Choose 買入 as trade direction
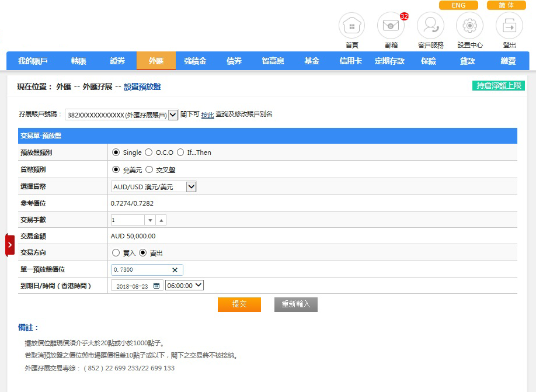The image size is (536, 392). tap(116, 253)
